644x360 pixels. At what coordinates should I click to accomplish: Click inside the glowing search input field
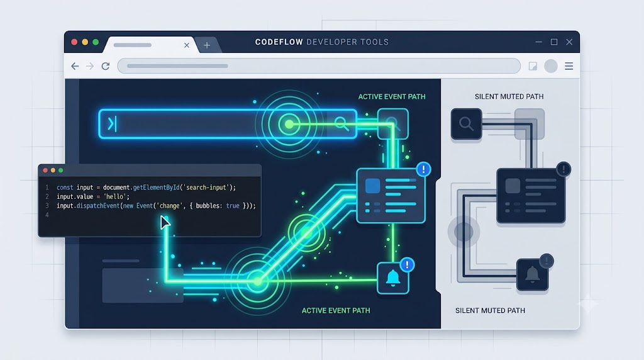coord(228,124)
